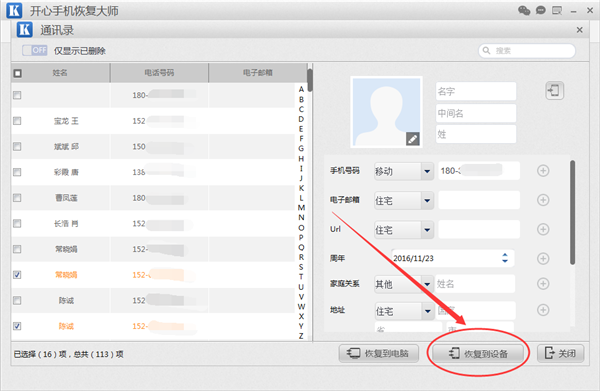Jump to letter M in index
Image resolution: width=600 pixels, height=391 pixels.
301,207
